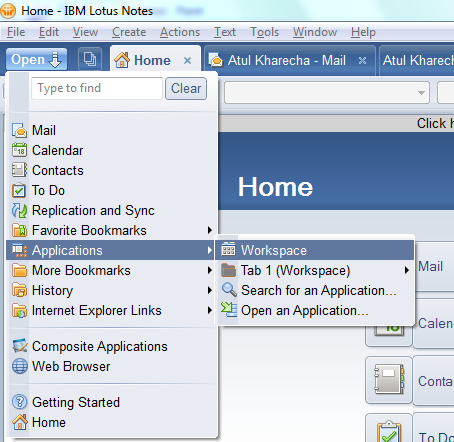Click the Clear button
454x442 pixels.
click(x=186, y=88)
